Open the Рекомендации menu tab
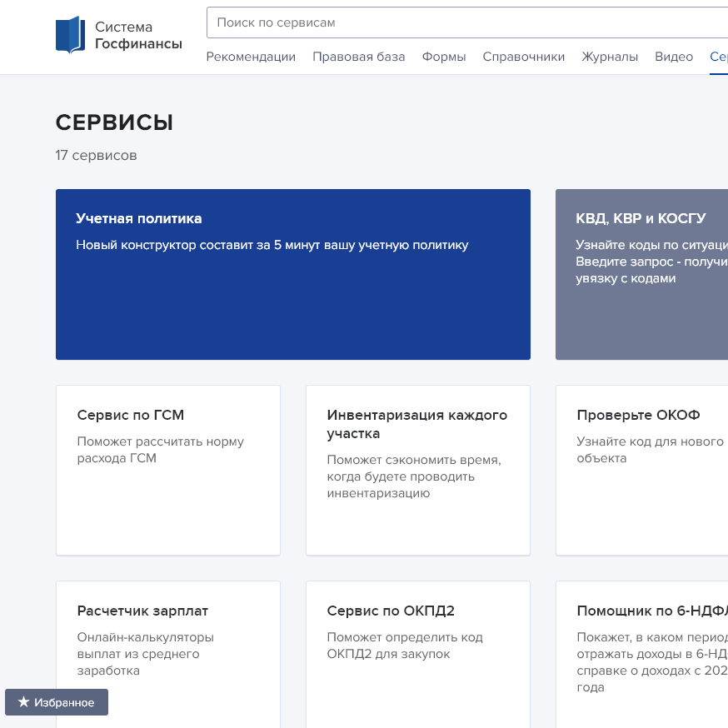 (x=251, y=57)
